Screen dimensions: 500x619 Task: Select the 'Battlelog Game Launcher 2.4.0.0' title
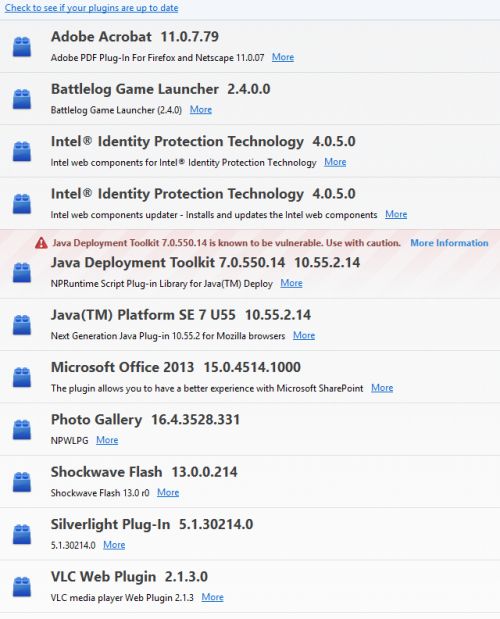[x=161, y=89]
